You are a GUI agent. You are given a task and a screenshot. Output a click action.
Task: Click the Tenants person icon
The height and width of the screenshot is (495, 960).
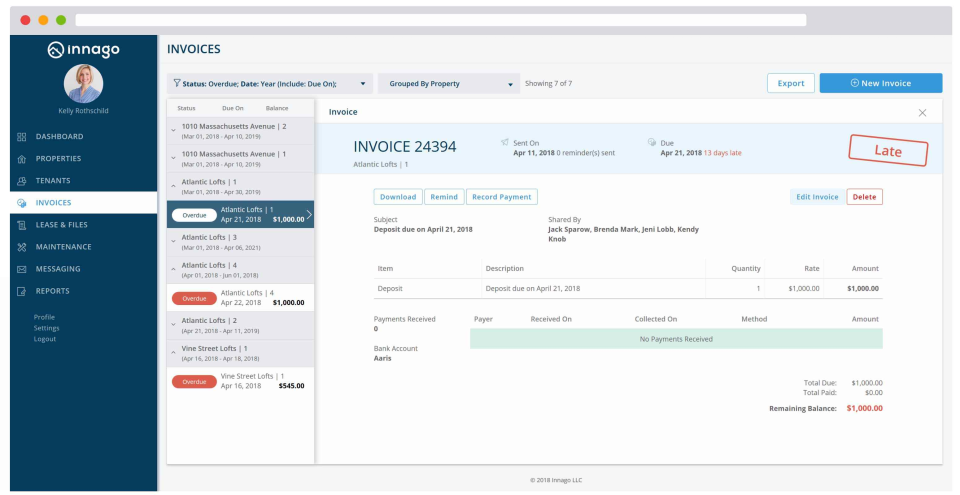(x=21, y=181)
